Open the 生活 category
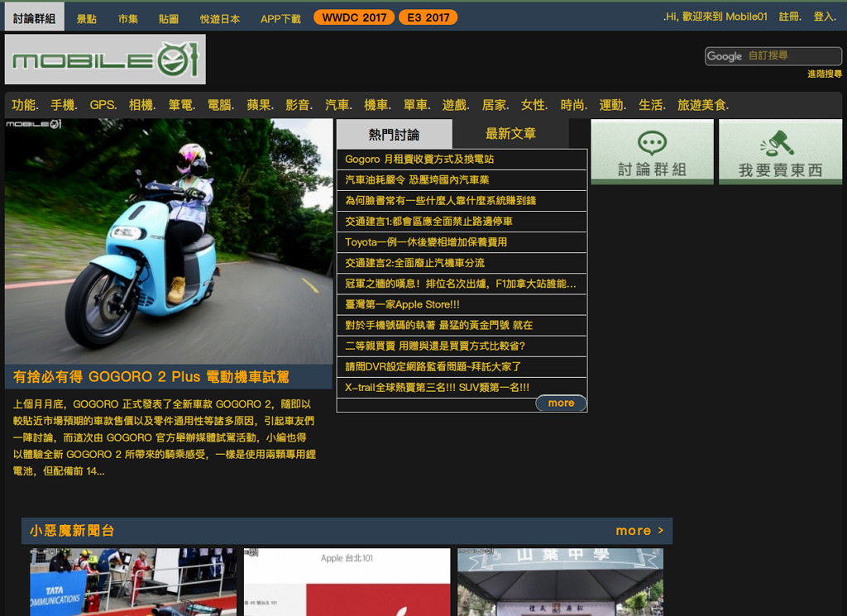Screen dimensions: 847x616 652,105
